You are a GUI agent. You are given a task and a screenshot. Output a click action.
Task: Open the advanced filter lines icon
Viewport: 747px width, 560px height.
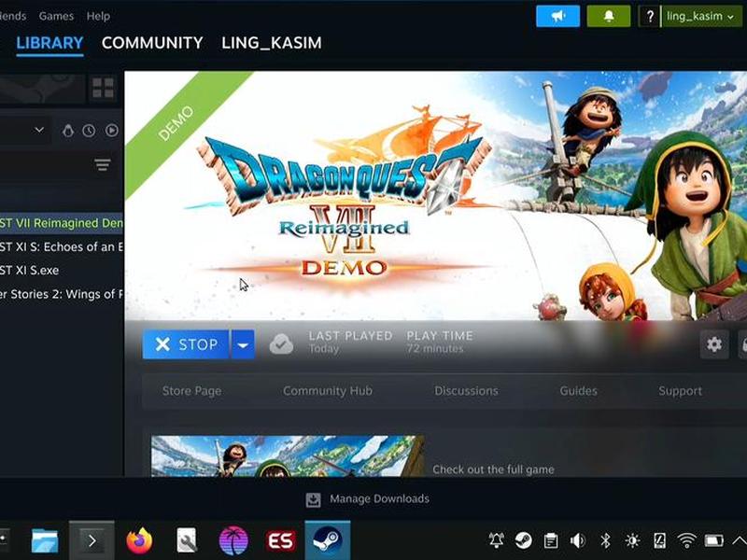[x=103, y=165]
